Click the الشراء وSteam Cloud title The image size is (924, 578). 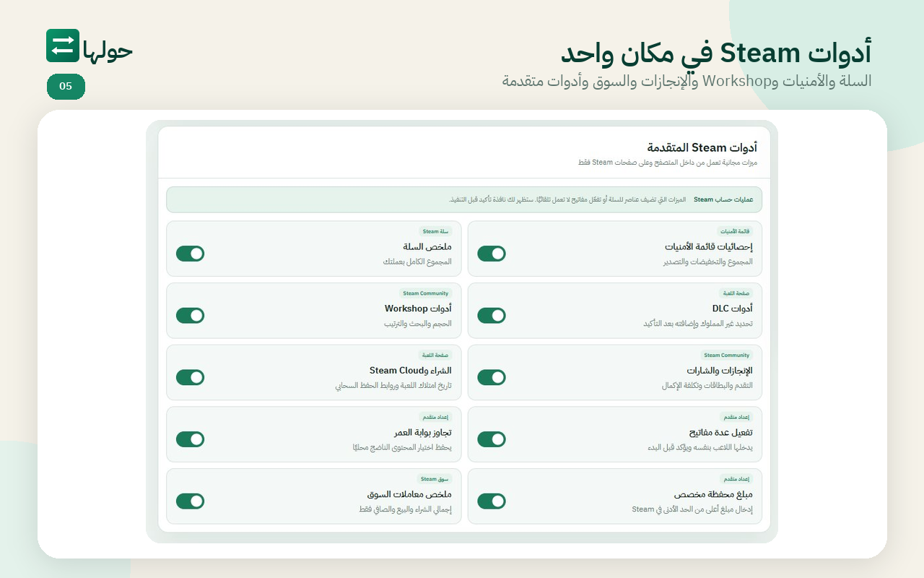(410, 371)
